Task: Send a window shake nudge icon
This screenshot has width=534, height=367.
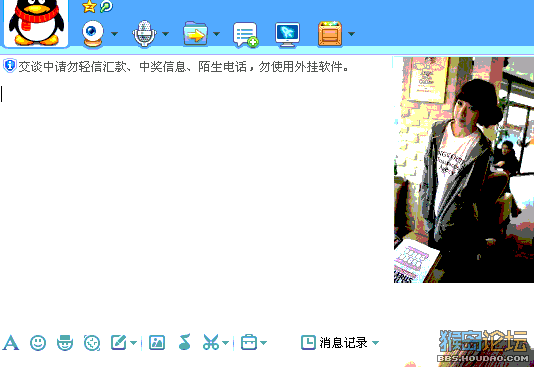Action: tap(92, 343)
